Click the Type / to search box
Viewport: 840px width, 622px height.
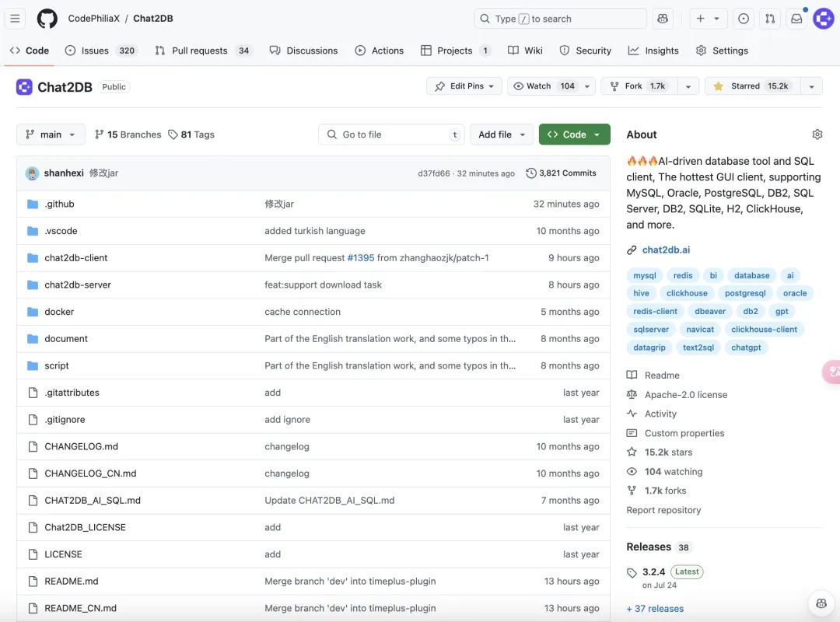coord(560,19)
